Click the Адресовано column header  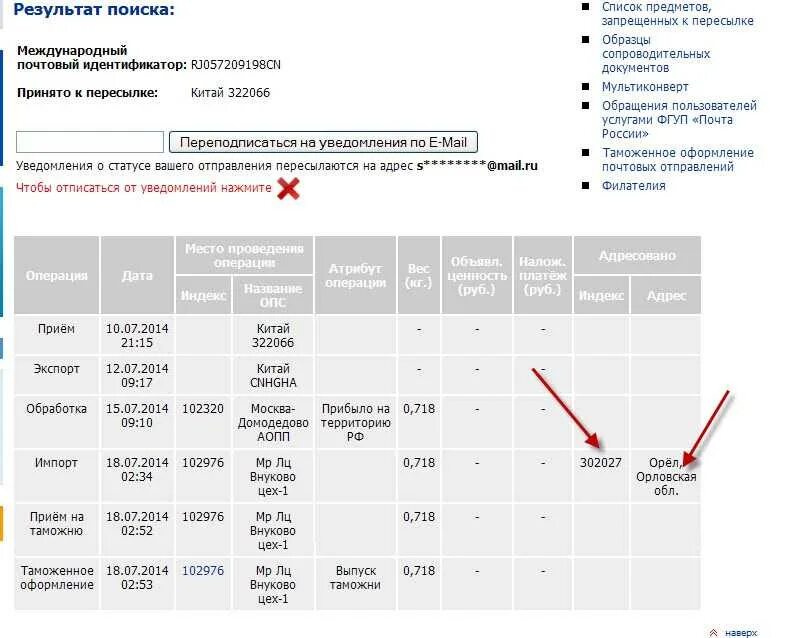click(637, 256)
